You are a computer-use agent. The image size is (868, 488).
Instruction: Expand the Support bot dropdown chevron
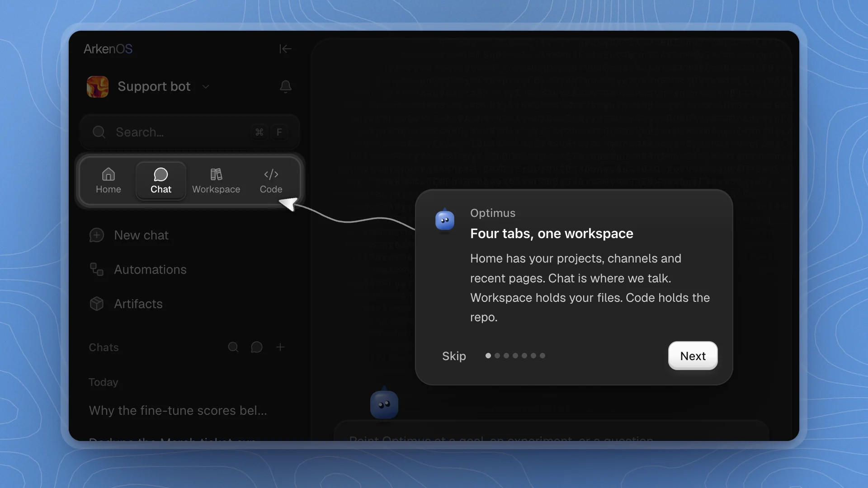[206, 87]
